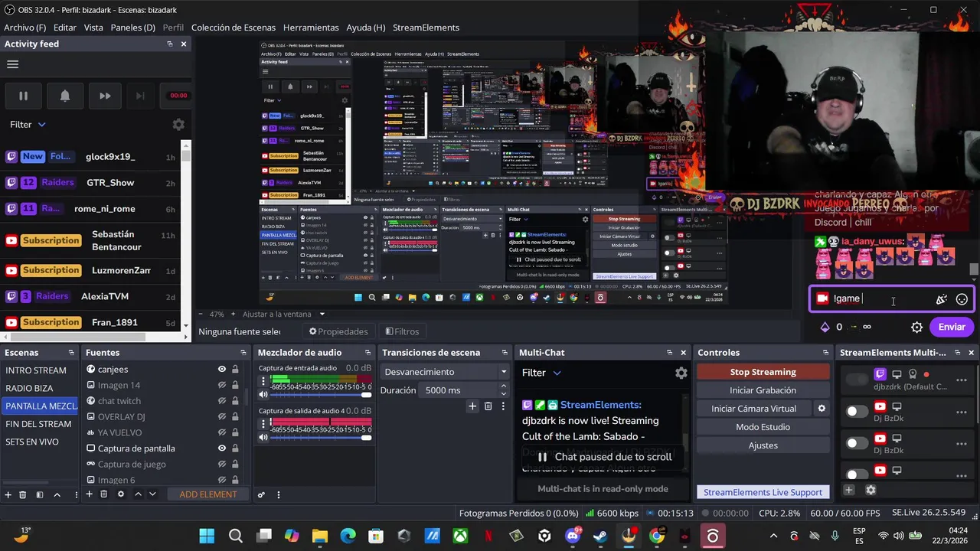Adjust Captura de entrada audio volume slider
The height and width of the screenshot is (551, 980).
tap(321, 395)
